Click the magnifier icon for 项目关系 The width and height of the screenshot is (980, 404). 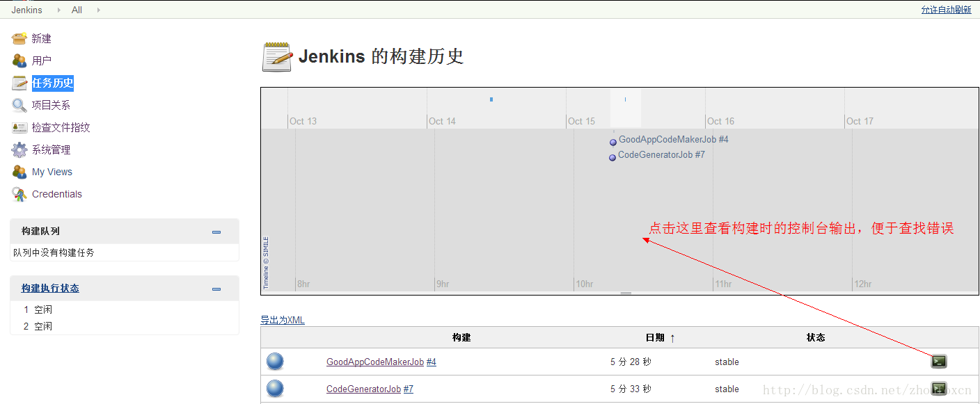[19, 105]
